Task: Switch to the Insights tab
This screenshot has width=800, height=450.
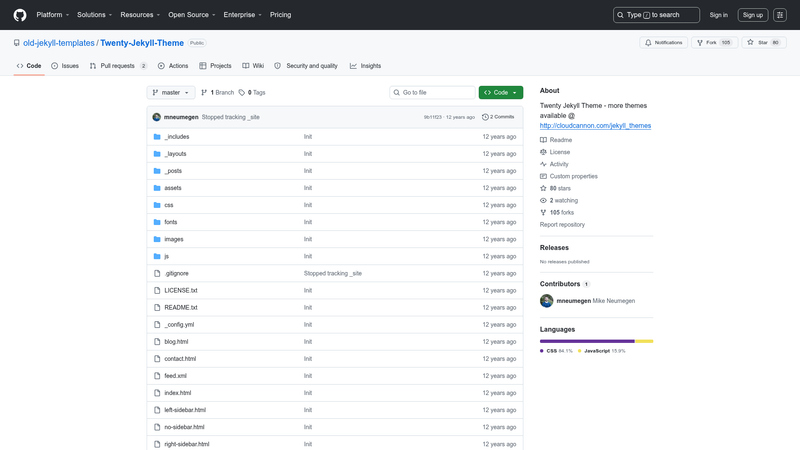Action: tap(365, 66)
